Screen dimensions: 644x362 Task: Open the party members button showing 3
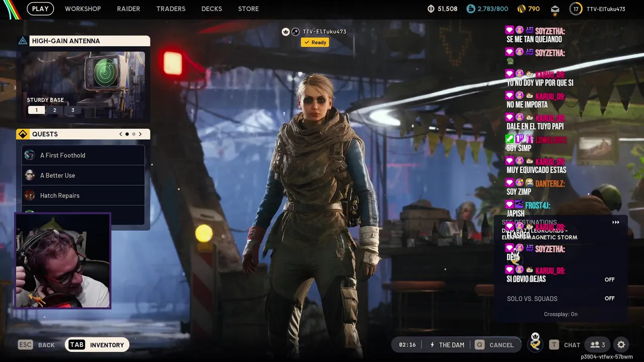(598, 345)
